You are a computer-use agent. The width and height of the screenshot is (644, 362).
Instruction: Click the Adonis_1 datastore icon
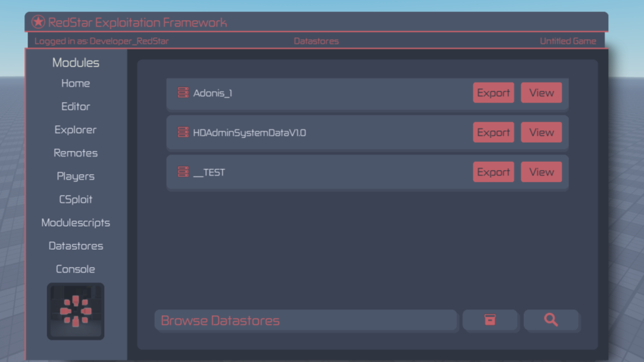pyautogui.click(x=183, y=93)
